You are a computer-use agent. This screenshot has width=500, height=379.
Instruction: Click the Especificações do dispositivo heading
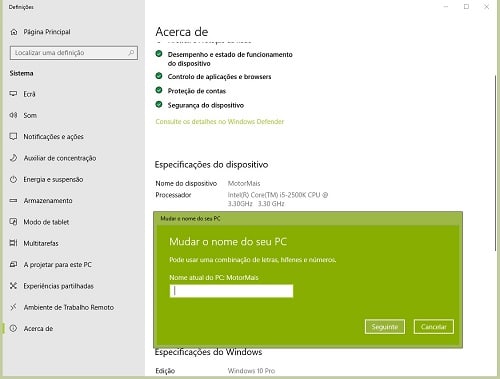pos(211,165)
